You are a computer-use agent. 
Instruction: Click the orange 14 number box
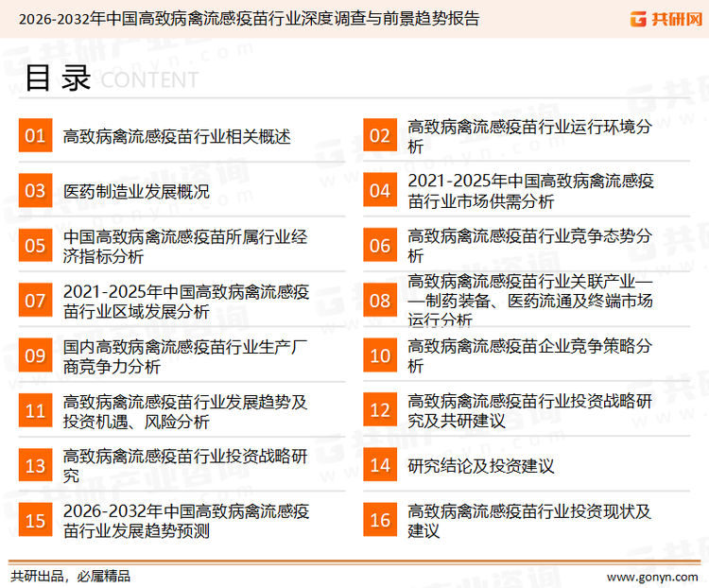coord(380,465)
